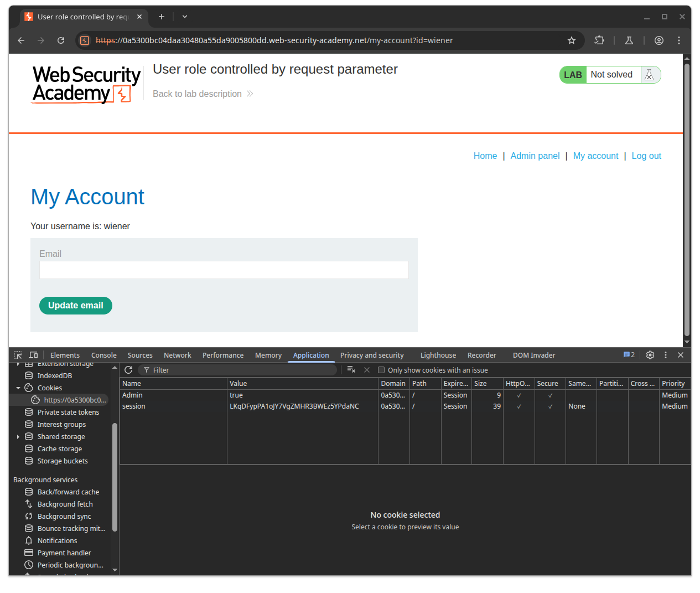Open the DevTools three-dot customize menu

666,355
